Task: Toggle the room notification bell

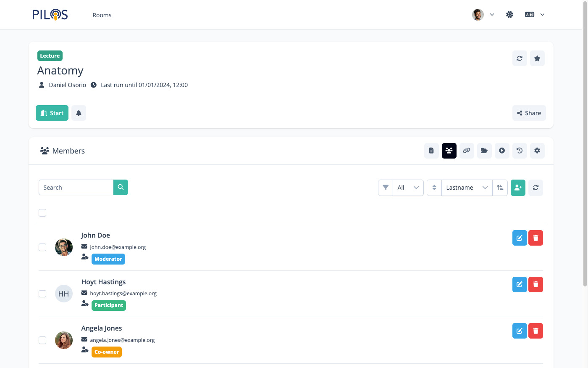Action: [79, 113]
